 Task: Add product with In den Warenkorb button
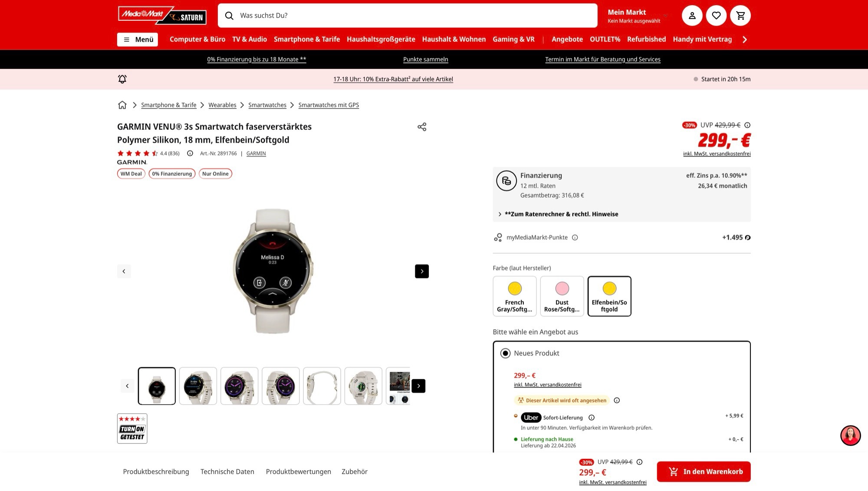coord(704,471)
